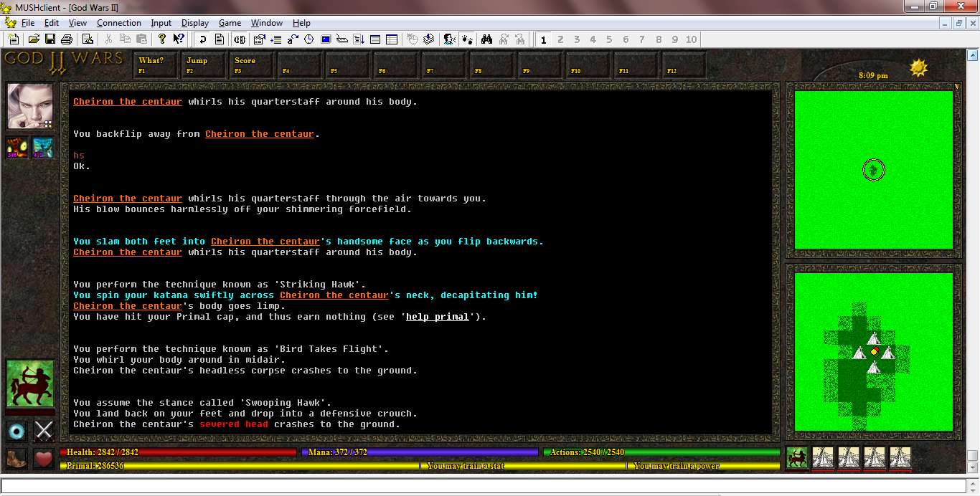Click Cheiron link in 'You slam both feet' line
This screenshot has width=980, height=496.
click(x=265, y=242)
